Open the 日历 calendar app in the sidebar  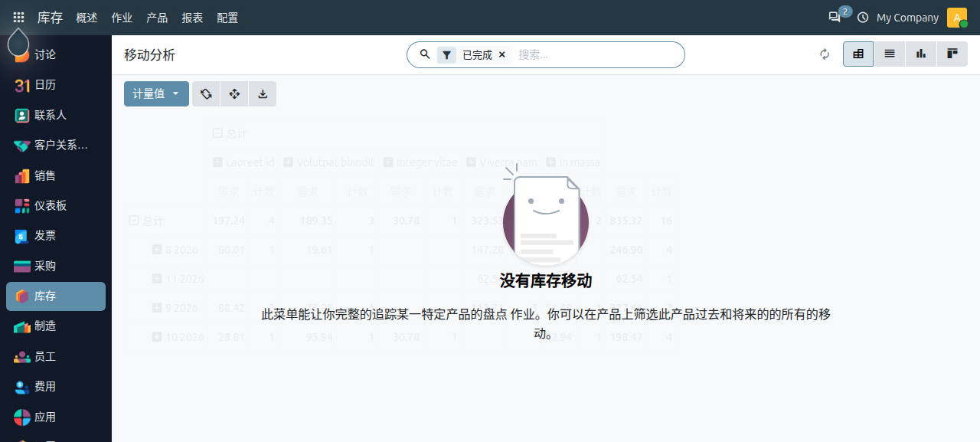(x=56, y=85)
